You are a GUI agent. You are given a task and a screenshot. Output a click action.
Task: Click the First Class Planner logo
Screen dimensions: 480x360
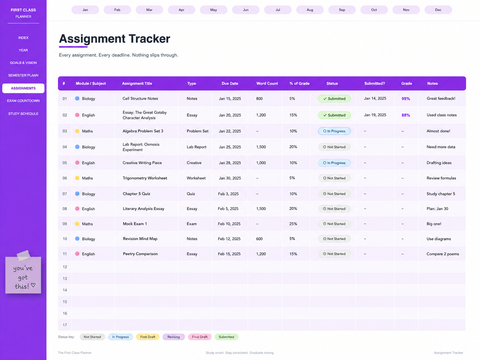[x=23, y=13]
